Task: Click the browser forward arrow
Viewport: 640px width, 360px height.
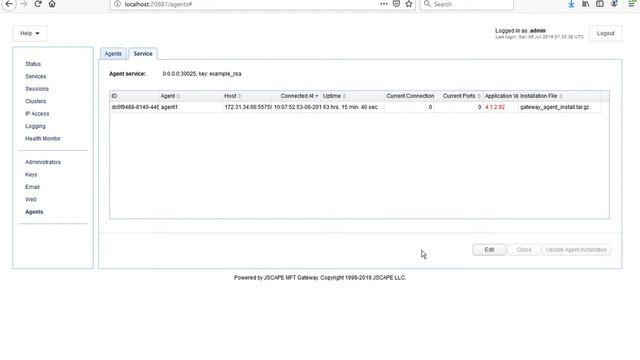Action: pos(24,4)
